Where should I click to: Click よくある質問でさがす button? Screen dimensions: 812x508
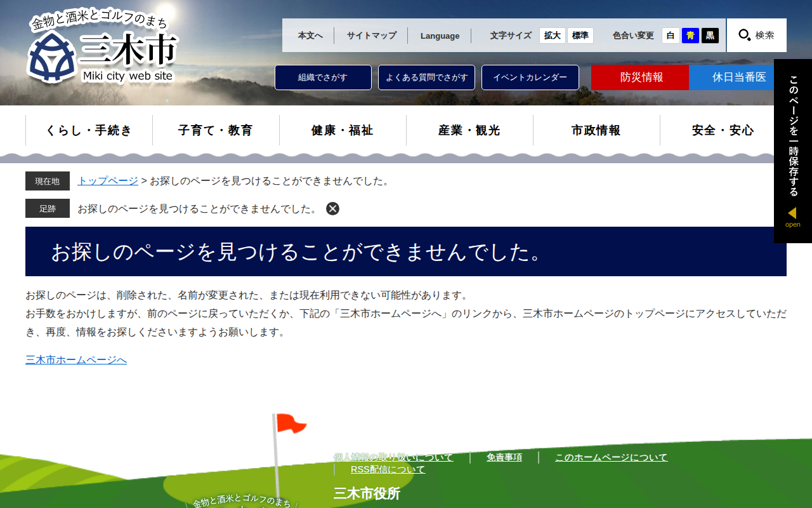(x=426, y=77)
